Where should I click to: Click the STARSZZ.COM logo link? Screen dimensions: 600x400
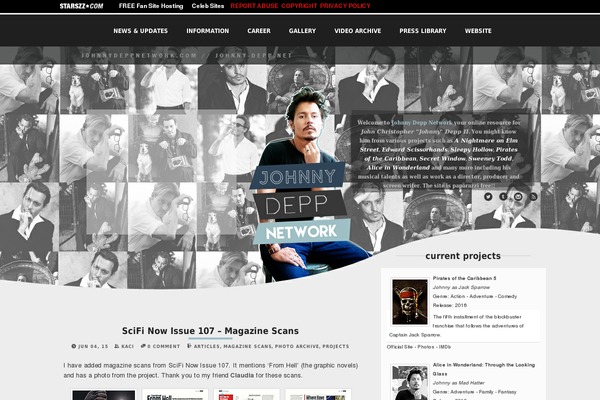coord(81,6)
